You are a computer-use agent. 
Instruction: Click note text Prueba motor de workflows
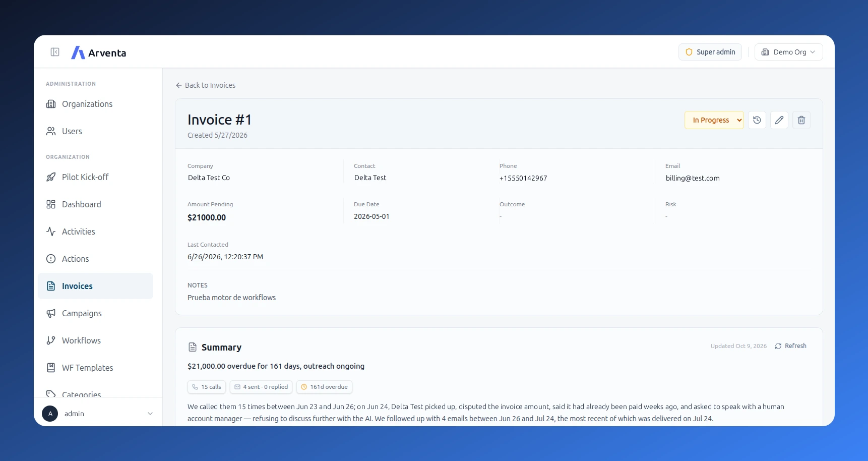click(x=232, y=298)
